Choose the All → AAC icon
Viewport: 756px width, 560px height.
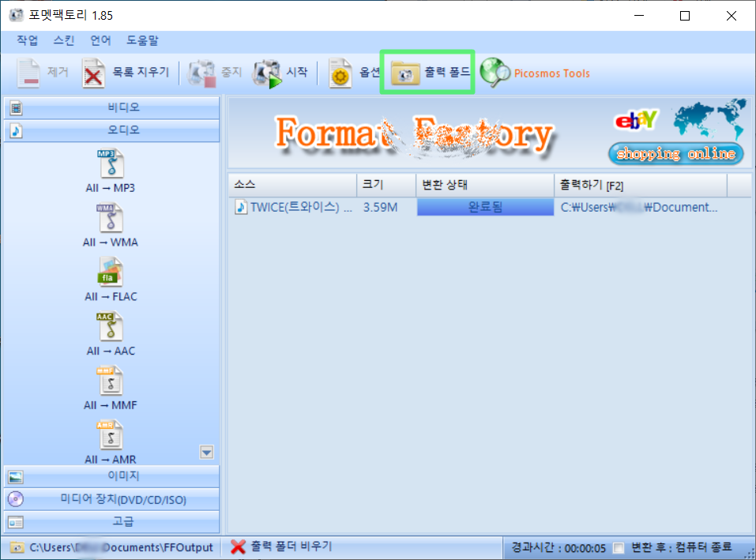[110, 326]
